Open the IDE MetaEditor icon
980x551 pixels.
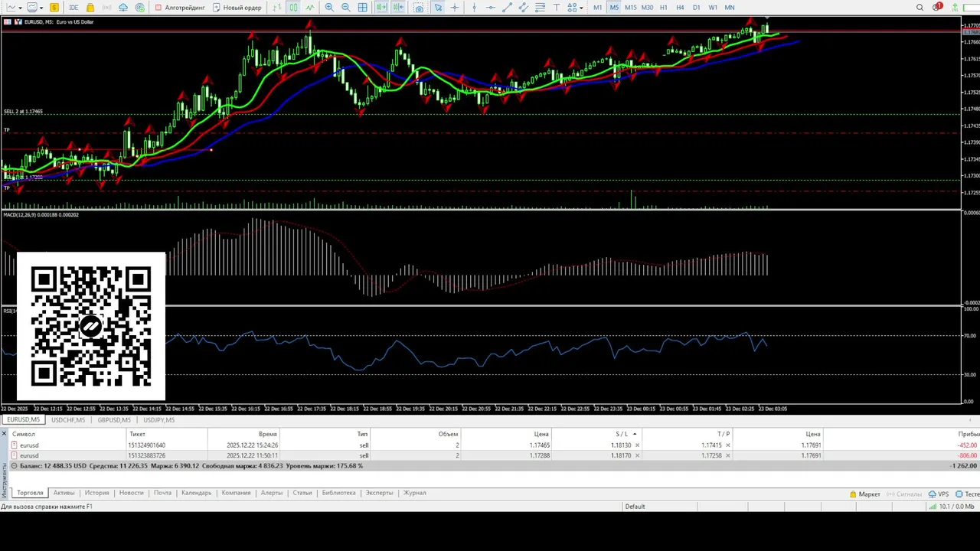tap(73, 8)
